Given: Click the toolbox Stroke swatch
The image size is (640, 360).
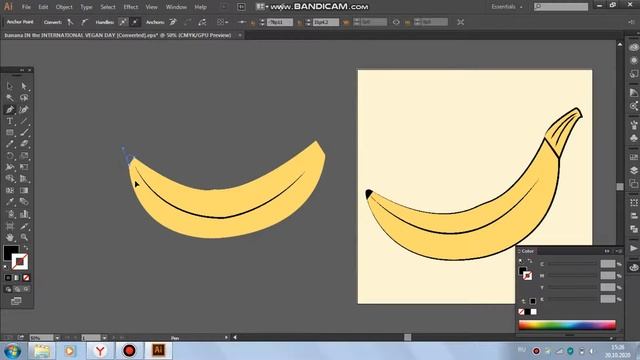Looking at the screenshot, I should click(20, 262).
